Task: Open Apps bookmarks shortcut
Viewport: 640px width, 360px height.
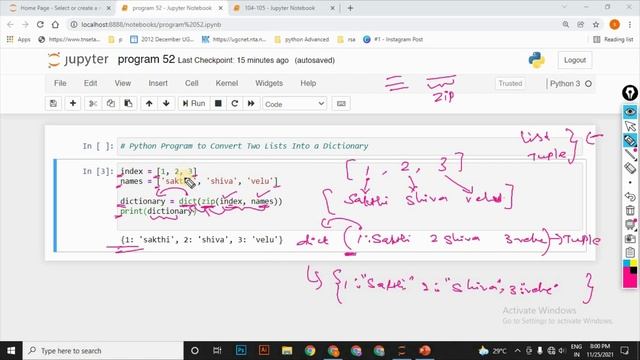Action: 19,40
